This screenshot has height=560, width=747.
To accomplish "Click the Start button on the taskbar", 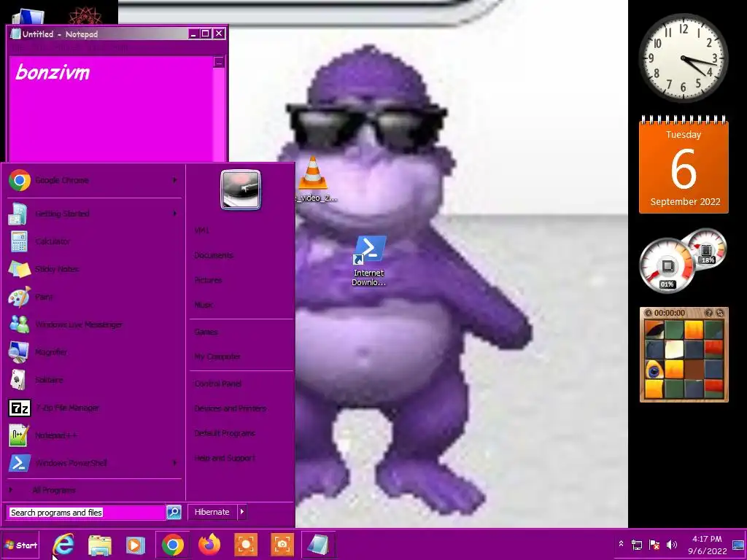I will (x=20, y=545).
